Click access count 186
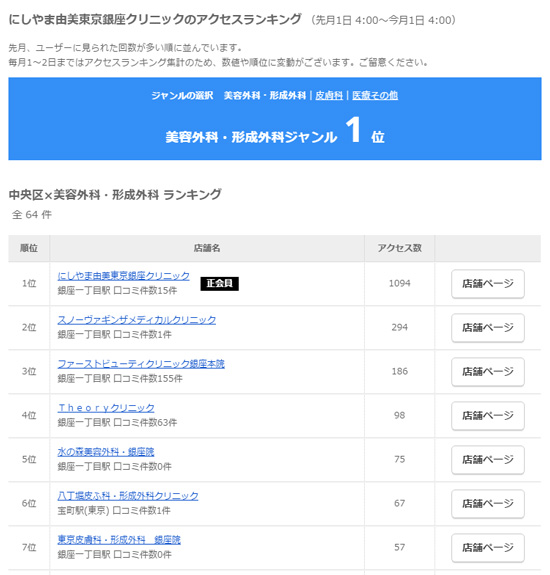This screenshot has width=550, height=575. (400, 371)
